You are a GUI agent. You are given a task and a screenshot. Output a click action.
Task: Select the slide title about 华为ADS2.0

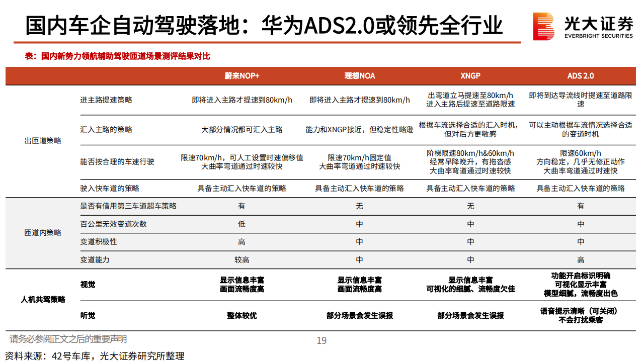(265, 25)
